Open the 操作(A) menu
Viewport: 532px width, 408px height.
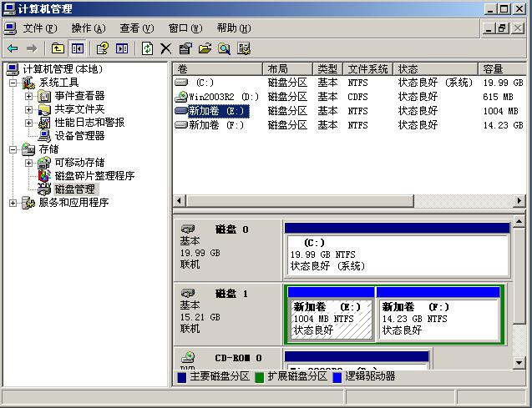point(88,28)
